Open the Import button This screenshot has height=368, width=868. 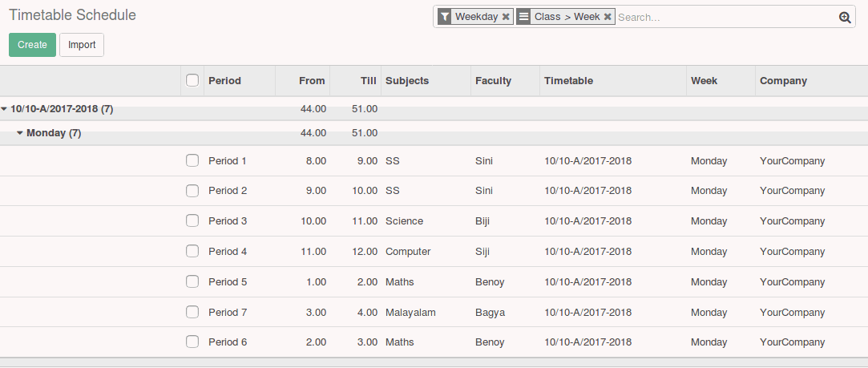(82, 45)
